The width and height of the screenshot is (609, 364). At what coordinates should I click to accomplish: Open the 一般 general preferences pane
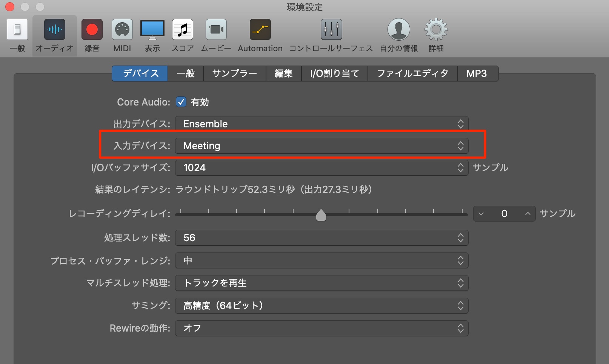point(17,36)
